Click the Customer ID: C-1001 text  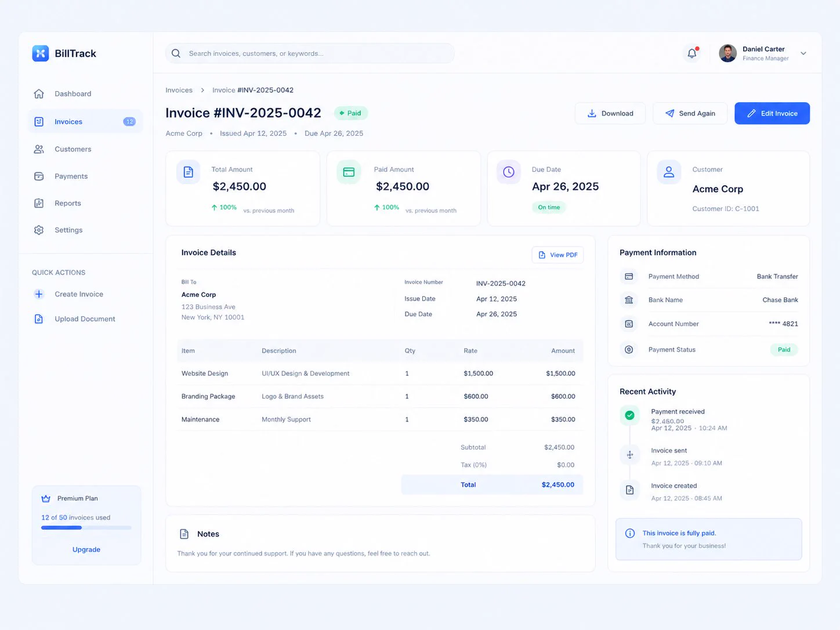tap(726, 209)
